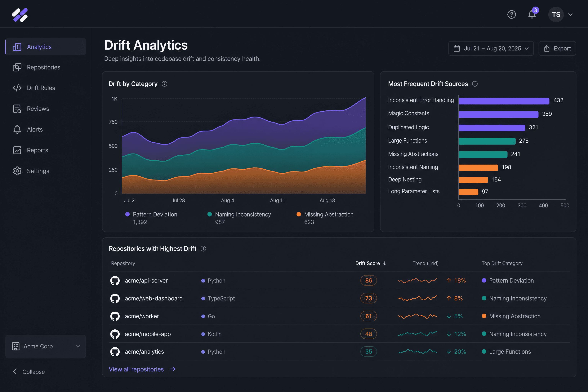The image size is (588, 392).
Task: Click the GitHub icon for acme/api-server
Action: coord(115,280)
